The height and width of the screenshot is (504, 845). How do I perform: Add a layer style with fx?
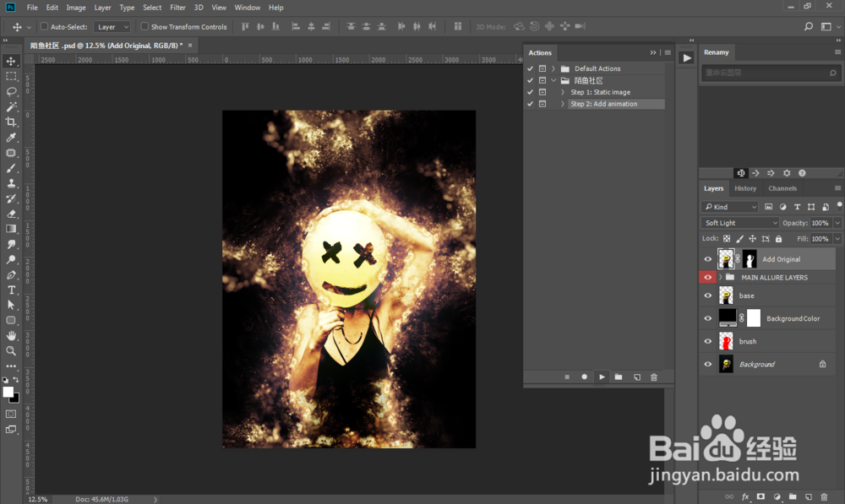745,496
